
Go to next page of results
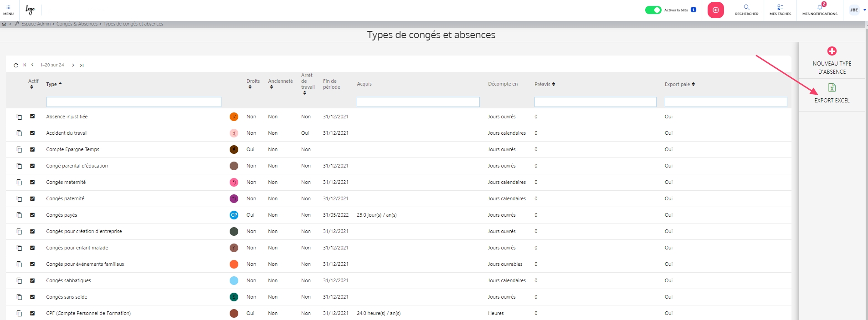pyautogui.click(x=73, y=65)
